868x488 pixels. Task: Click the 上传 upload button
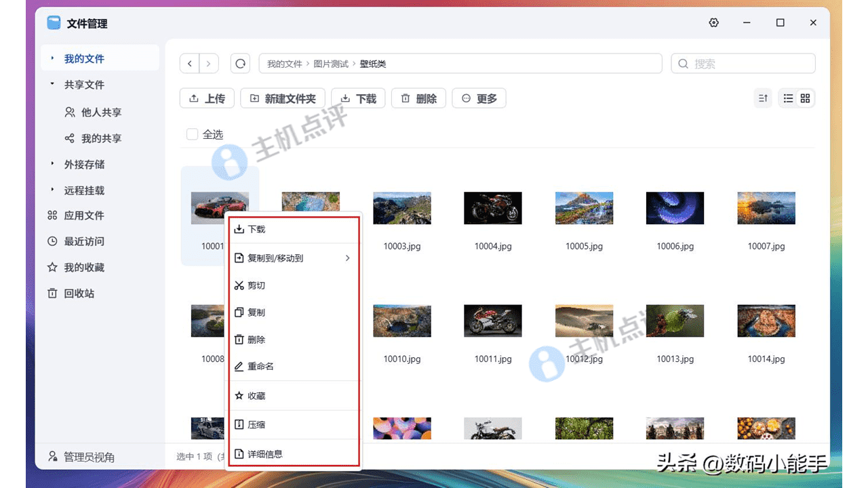point(207,98)
